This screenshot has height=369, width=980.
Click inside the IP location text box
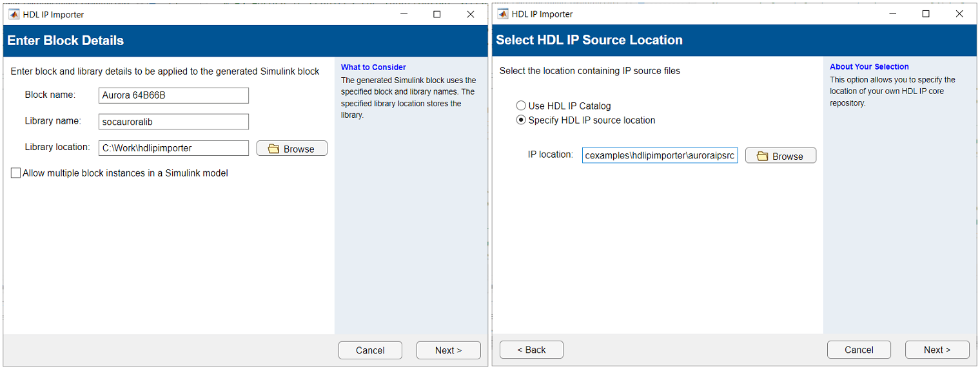coord(660,156)
